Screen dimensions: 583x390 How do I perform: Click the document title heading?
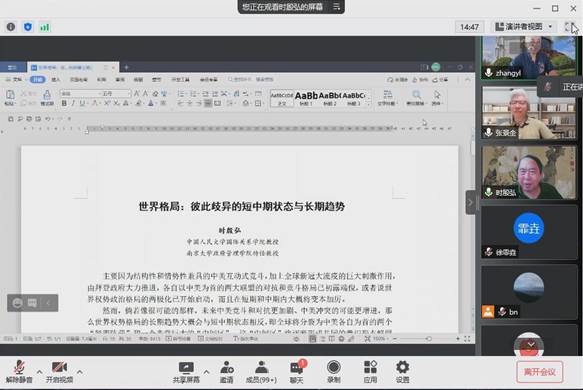[x=242, y=206]
